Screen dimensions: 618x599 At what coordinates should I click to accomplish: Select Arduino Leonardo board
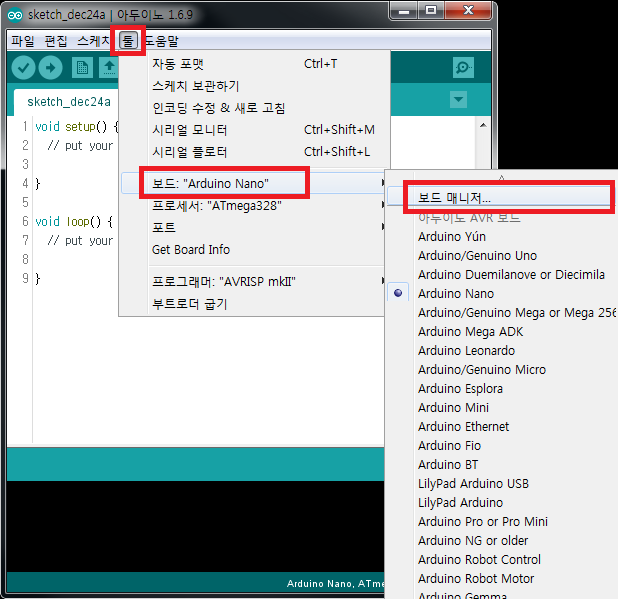tap(466, 350)
